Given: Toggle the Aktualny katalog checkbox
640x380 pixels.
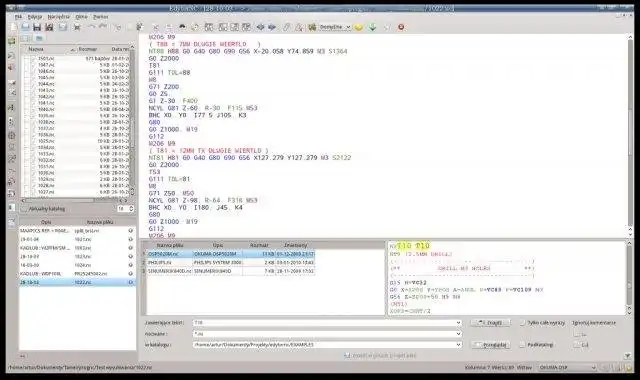Looking at the screenshot, I should coord(24,209).
